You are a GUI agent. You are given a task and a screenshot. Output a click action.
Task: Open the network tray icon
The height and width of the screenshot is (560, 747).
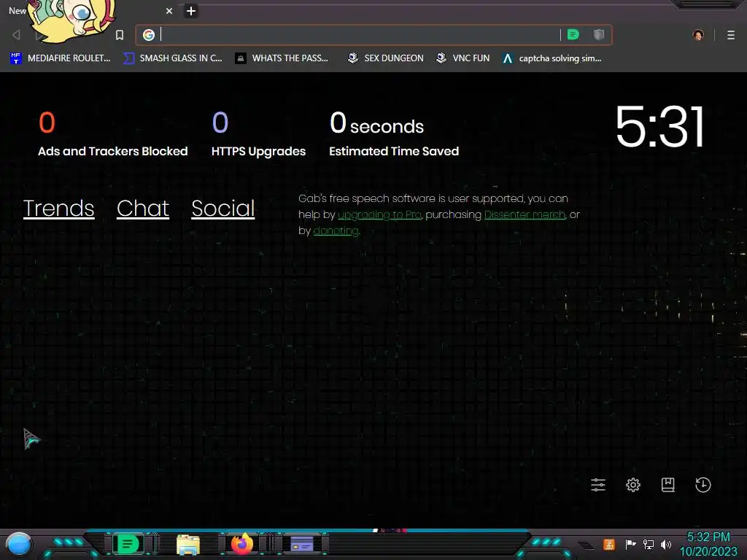[649, 544]
